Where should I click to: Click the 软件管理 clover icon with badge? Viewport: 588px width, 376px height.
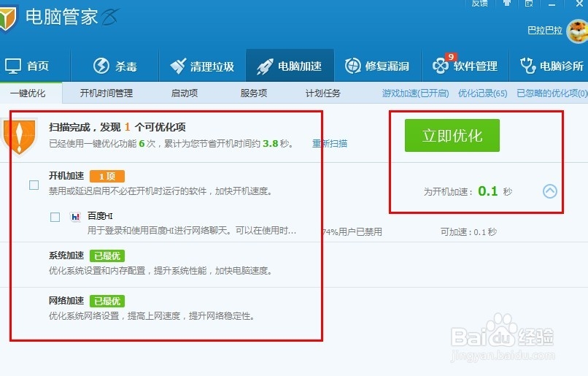[441, 64]
